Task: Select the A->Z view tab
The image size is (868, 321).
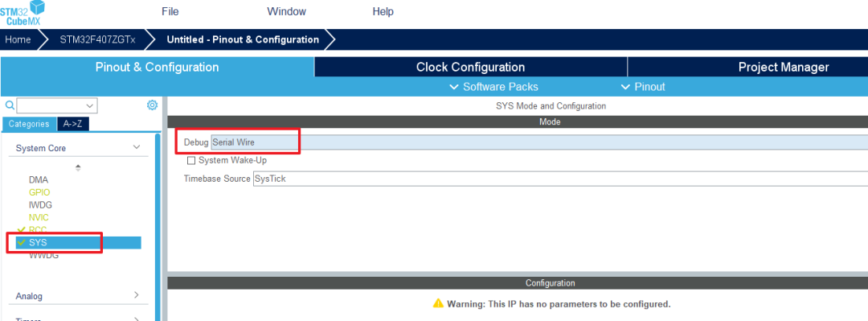Action: (72, 124)
